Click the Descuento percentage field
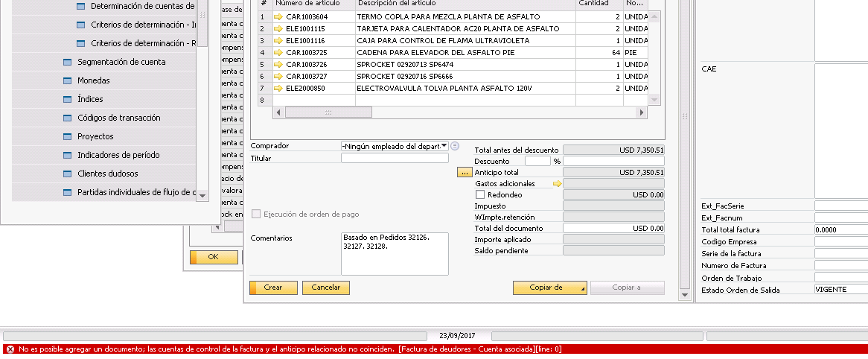The height and width of the screenshot is (359, 868). [x=537, y=161]
